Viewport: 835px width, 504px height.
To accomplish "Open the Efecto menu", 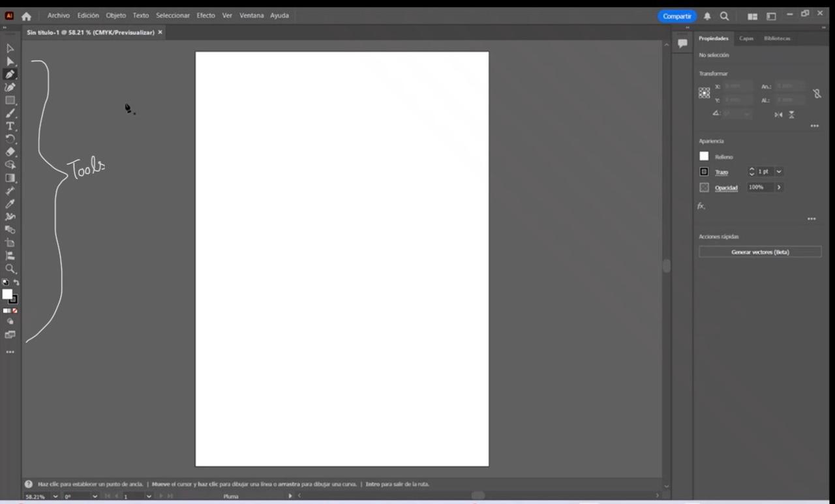I will 206,16.
